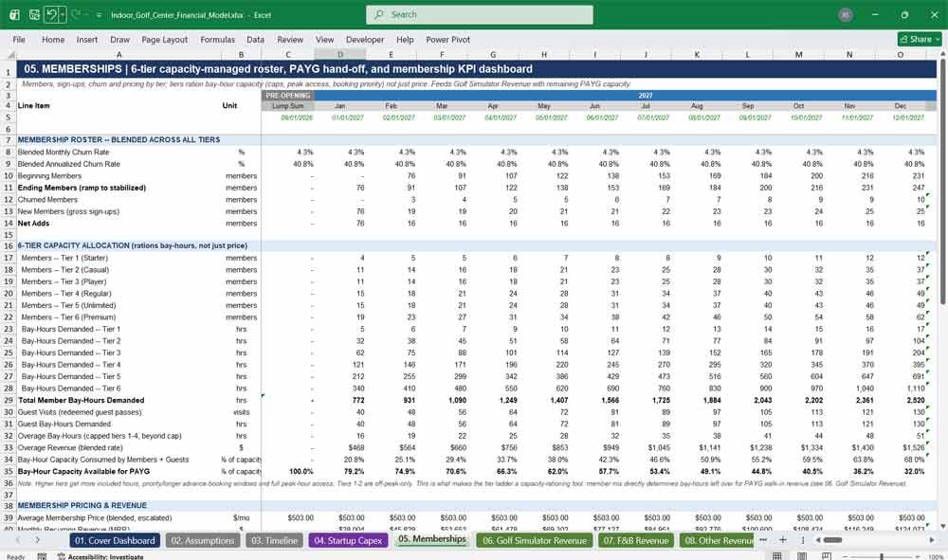The height and width of the screenshot is (560, 948).
Task: Open the Home ribbon tab
Action: click(53, 39)
